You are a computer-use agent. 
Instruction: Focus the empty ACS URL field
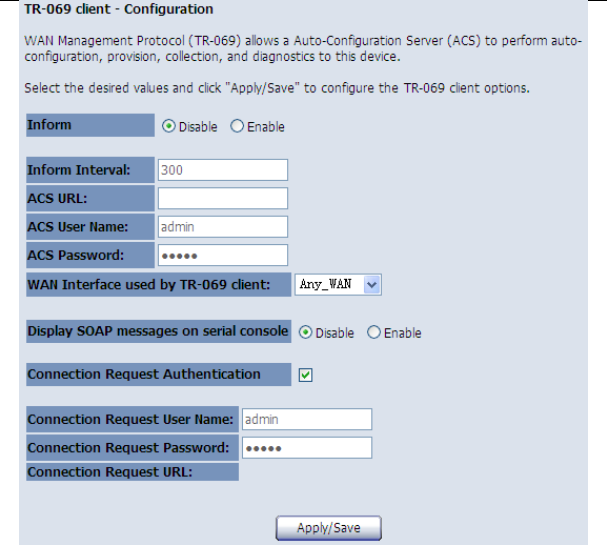coord(222,198)
